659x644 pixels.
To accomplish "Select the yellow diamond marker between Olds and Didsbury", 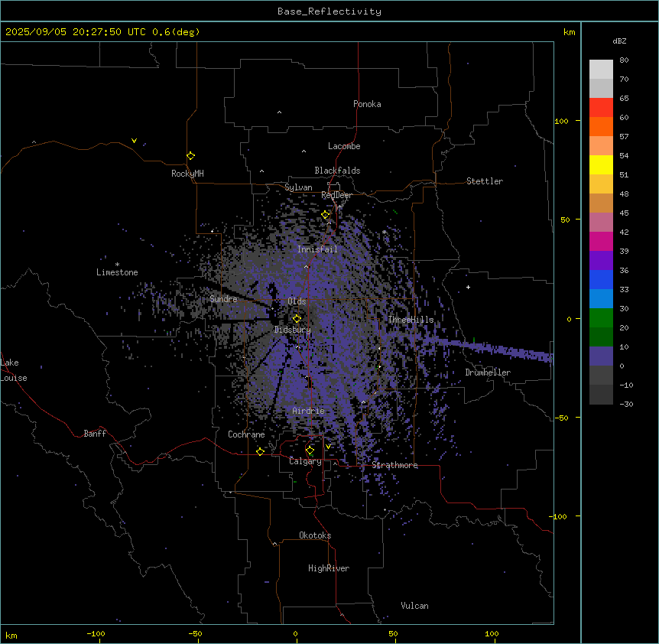I will [x=297, y=319].
